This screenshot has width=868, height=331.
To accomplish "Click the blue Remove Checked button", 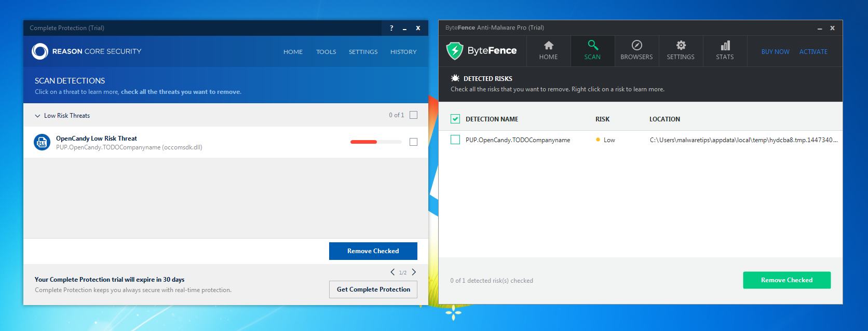I will pyautogui.click(x=373, y=251).
